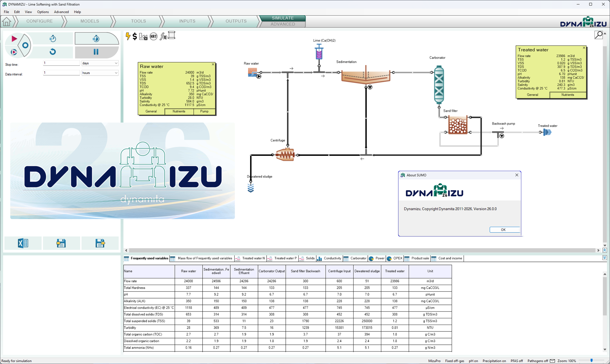Image resolution: width=610 pixels, height=364 pixels.
Task: Click the Data interval input field
Action: [x=61, y=73]
